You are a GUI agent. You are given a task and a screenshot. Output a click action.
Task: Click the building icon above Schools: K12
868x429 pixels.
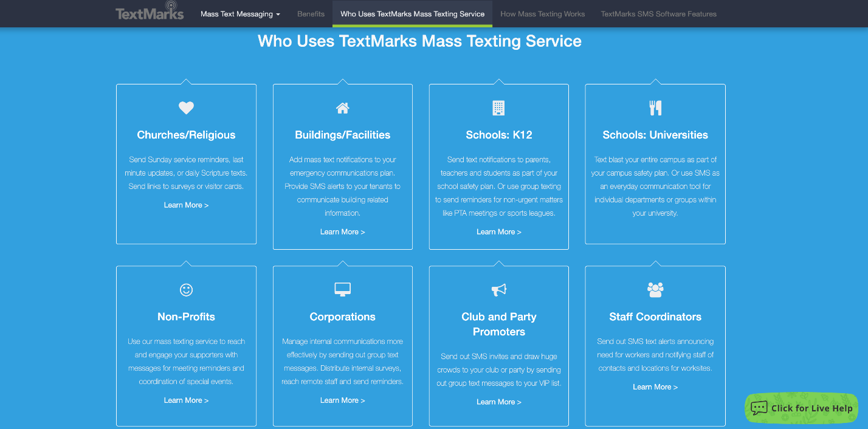[x=498, y=108]
